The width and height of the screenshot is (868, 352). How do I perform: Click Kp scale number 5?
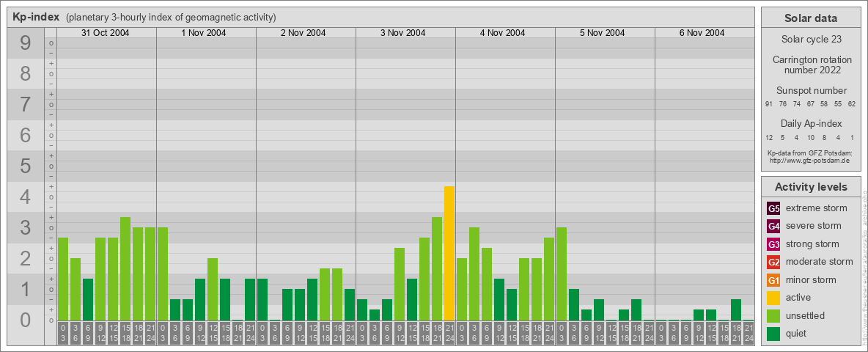(26, 166)
